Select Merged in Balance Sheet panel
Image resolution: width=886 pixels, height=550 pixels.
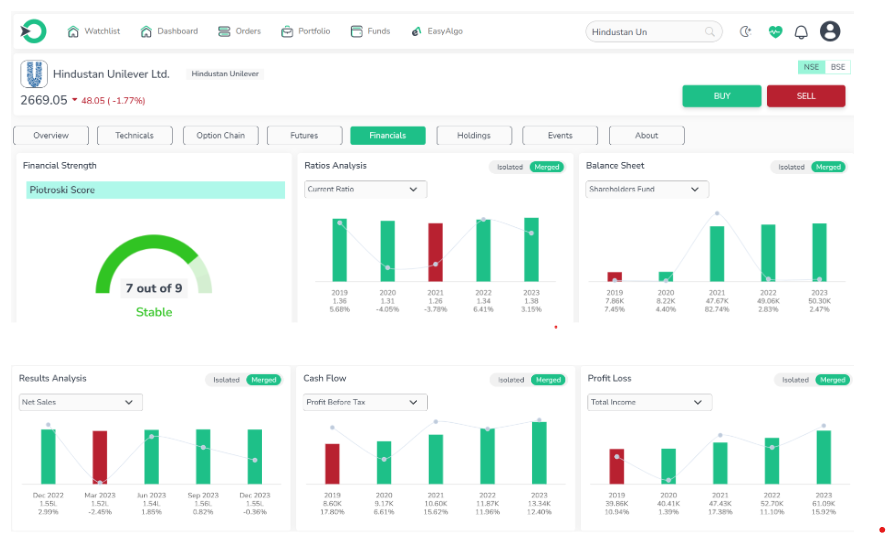click(828, 167)
